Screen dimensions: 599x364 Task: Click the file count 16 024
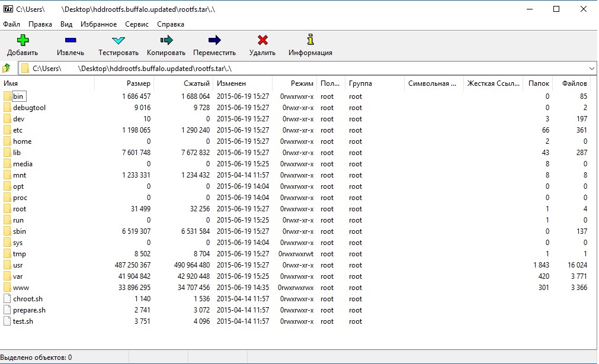coord(578,265)
